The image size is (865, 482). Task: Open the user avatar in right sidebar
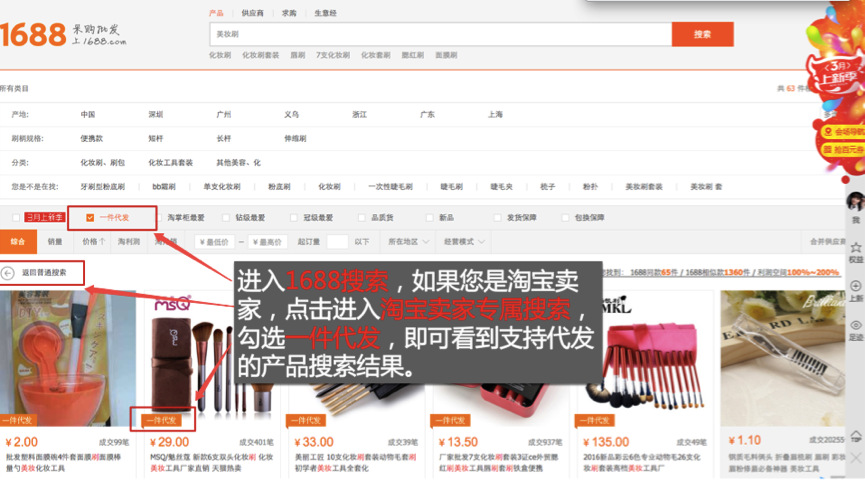[x=855, y=202]
